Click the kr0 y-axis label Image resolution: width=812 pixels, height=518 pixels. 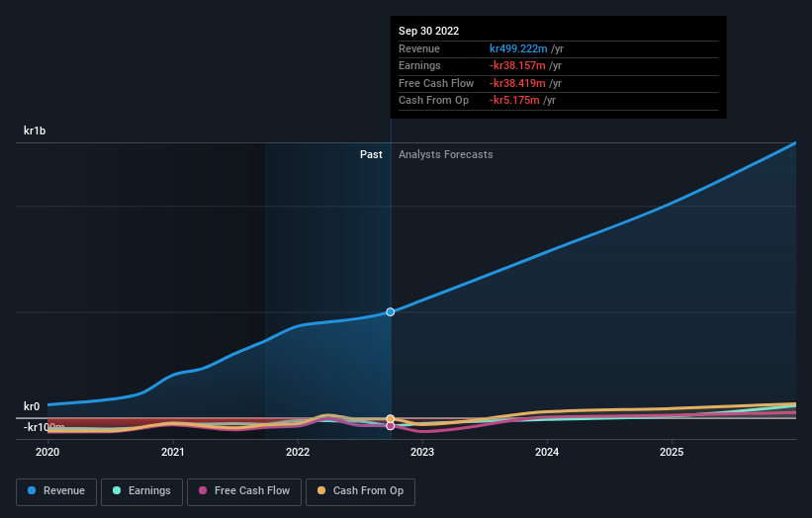click(32, 406)
